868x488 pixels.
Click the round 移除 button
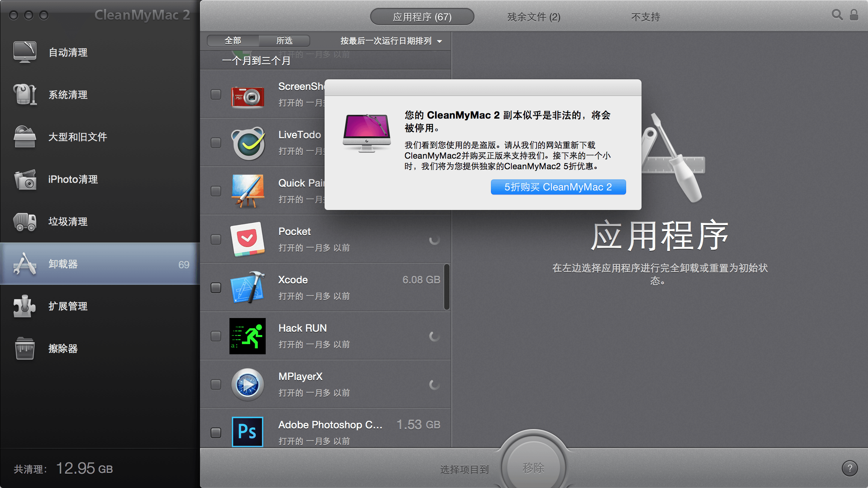[533, 468]
